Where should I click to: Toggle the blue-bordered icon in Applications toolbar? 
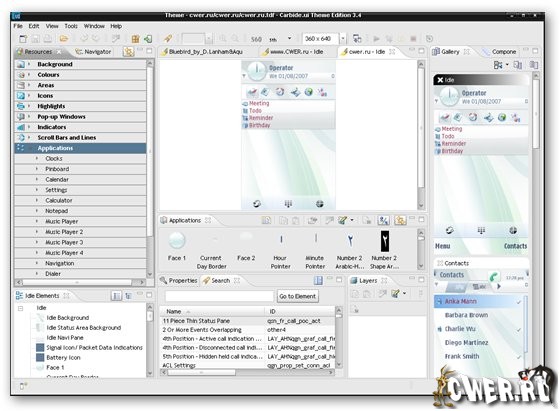tap(384, 221)
